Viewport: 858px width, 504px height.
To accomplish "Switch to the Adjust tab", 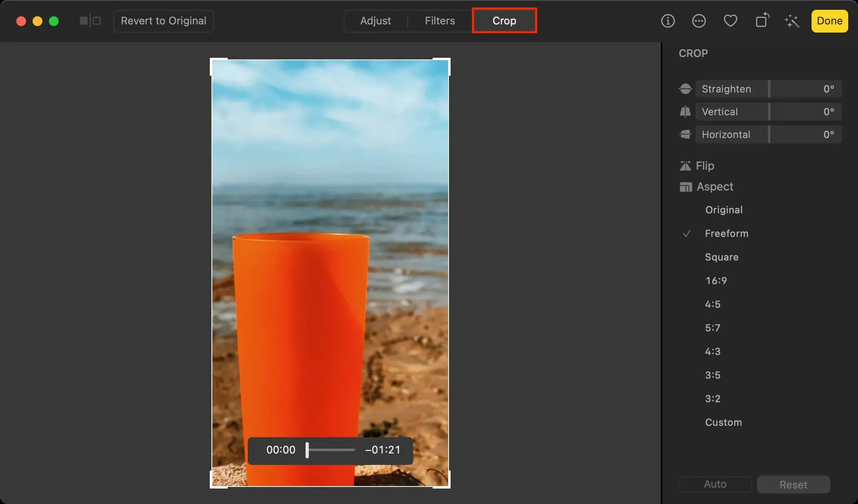I will [x=375, y=20].
